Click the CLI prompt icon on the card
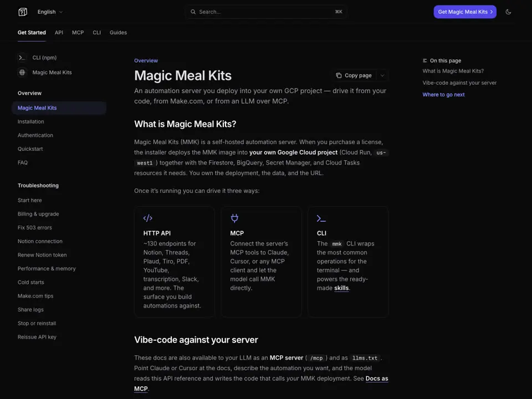Screen dimensions: 532x399 click(x=321, y=218)
